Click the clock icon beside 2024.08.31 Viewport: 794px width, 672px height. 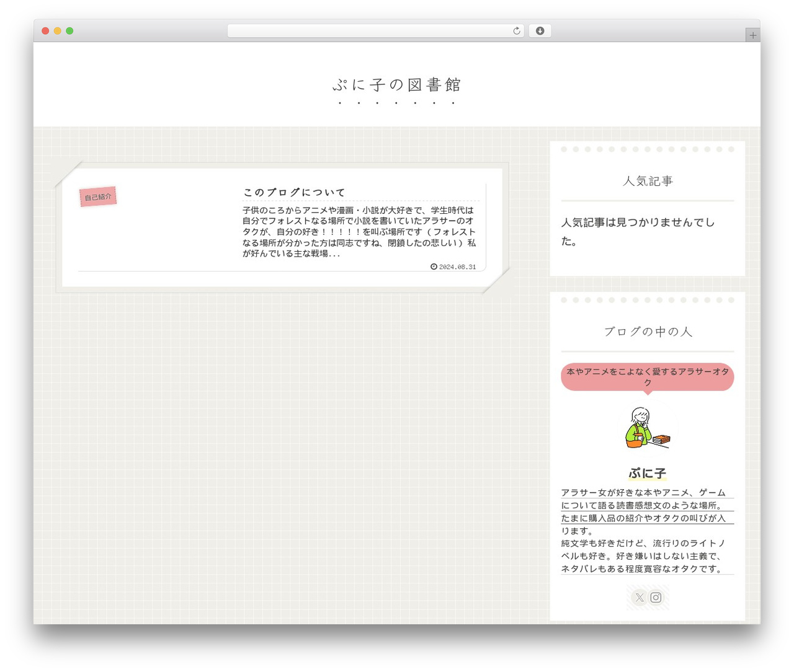434,267
